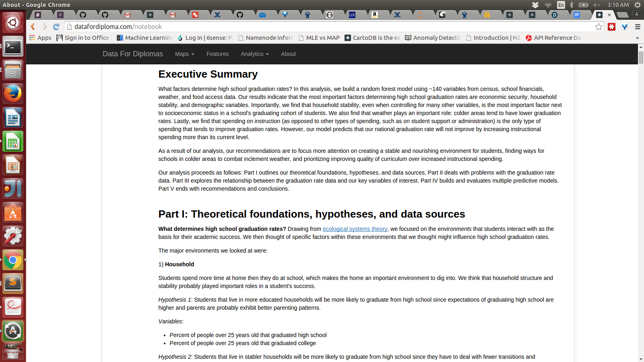Open a new Chrome tab
This screenshot has height=362, width=644.
(622, 15)
